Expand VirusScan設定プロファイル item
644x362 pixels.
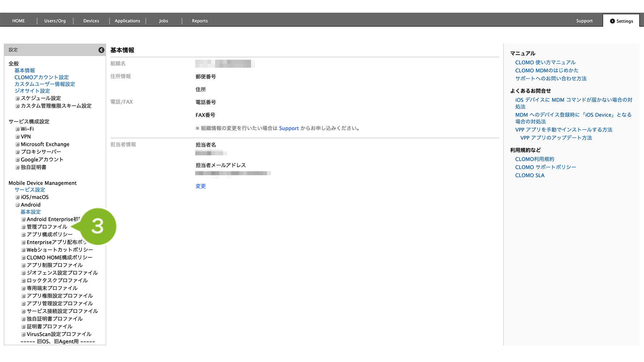24,334
